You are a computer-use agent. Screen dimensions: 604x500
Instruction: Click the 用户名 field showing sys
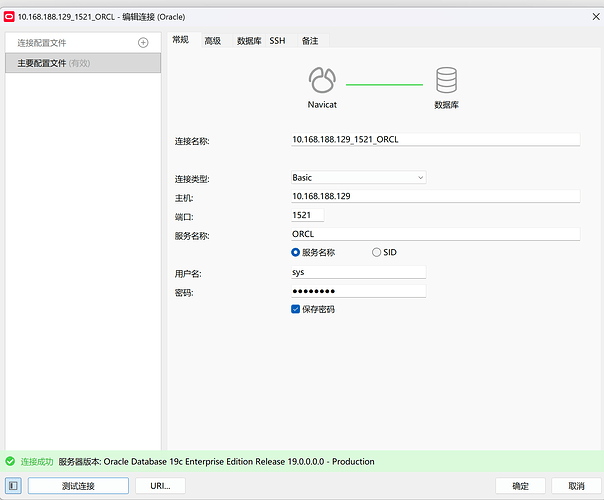coord(359,272)
